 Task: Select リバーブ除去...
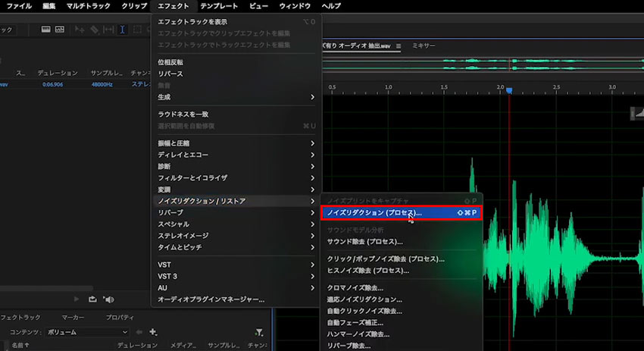tap(402, 346)
